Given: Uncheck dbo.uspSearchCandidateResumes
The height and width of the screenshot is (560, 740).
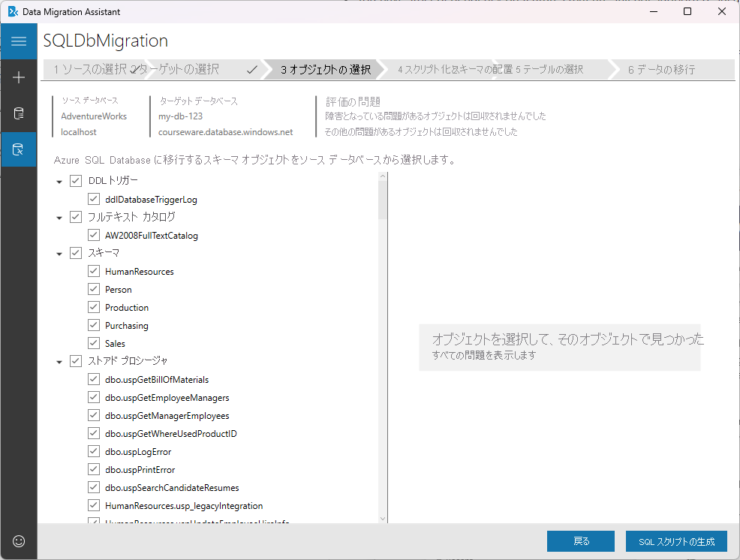Looking at the screenshot, I should click(x=94, y=487).
